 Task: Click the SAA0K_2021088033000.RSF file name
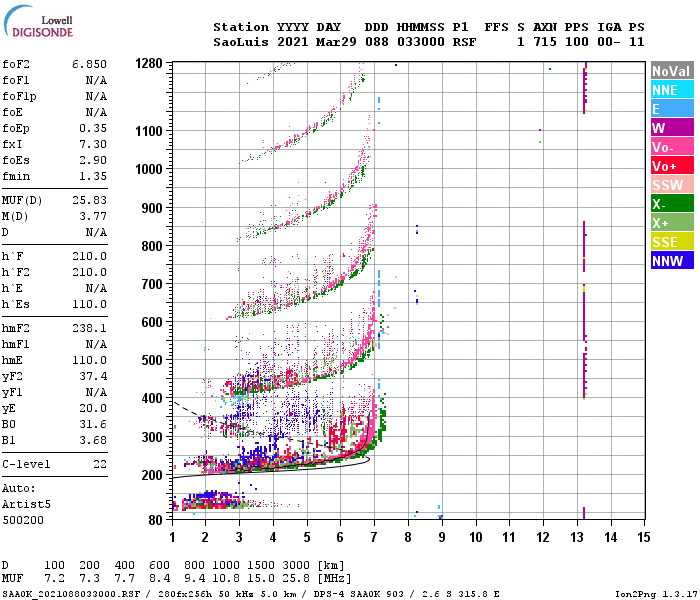tap(71, 594)
